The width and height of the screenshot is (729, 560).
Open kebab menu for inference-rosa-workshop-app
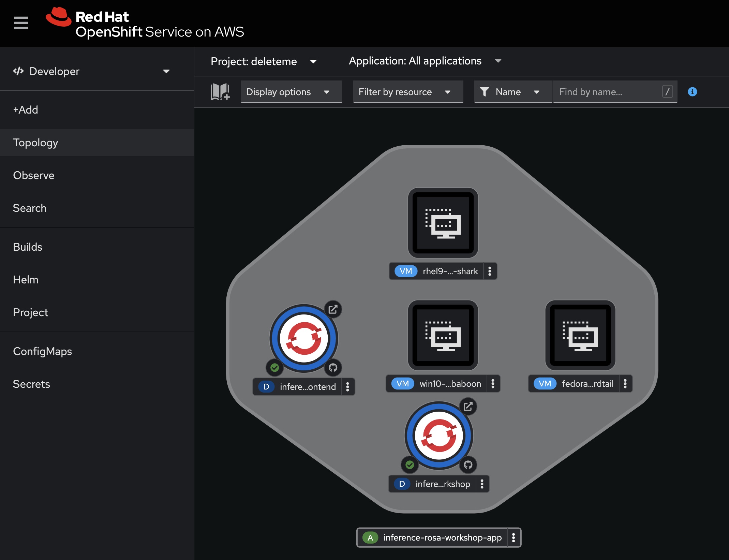point(514,537)
